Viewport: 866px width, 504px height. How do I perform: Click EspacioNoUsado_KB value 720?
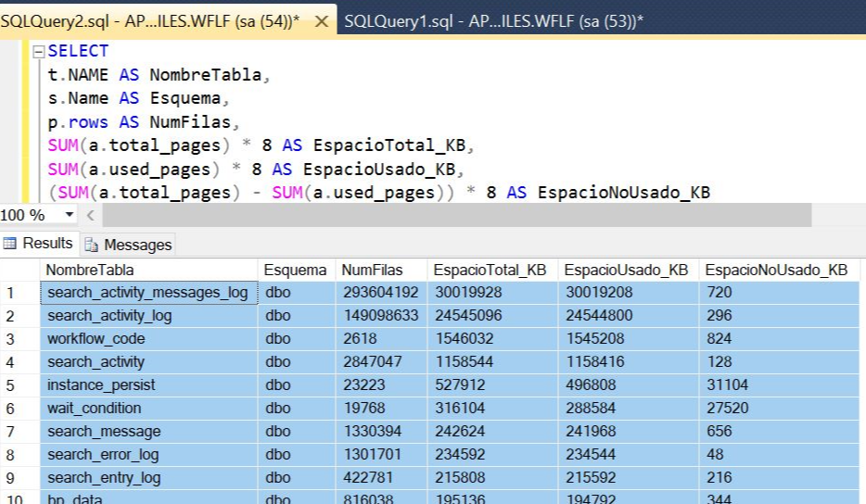click(x=779, y=293)
